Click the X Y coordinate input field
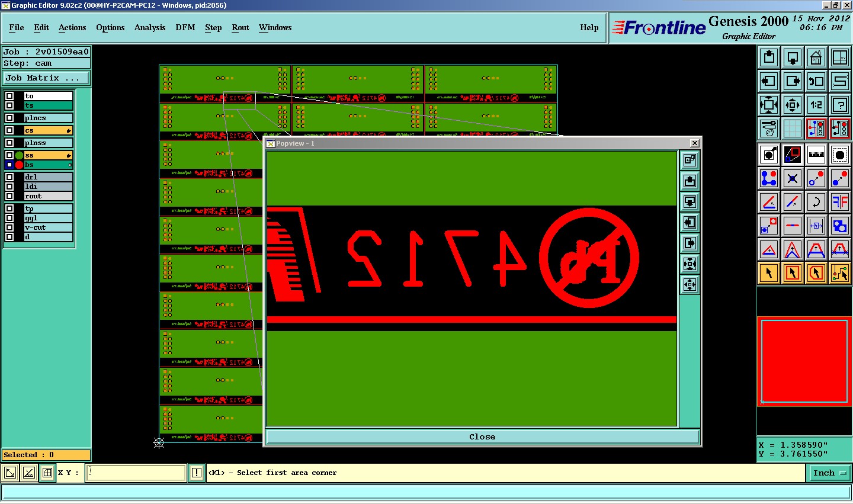Viewport: 853px width, 504px height. [x=136, y=473]
